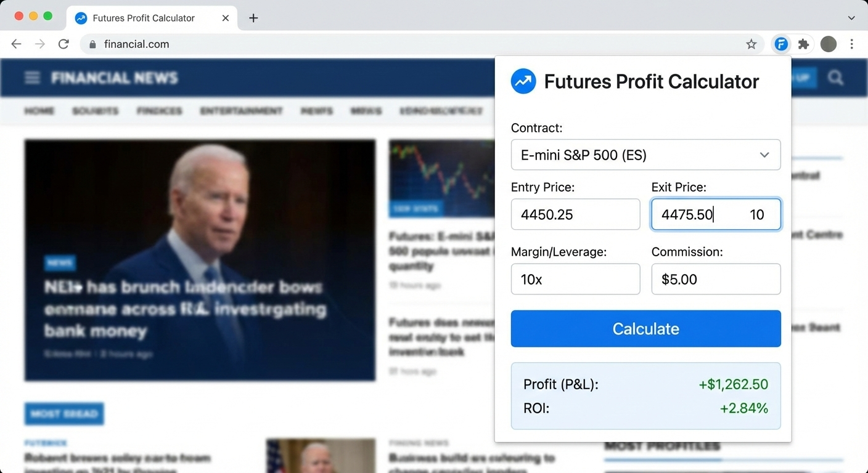The image size is (868, 473).
Task: Select the HOME navigation item
Action: (x=39, y=111)
